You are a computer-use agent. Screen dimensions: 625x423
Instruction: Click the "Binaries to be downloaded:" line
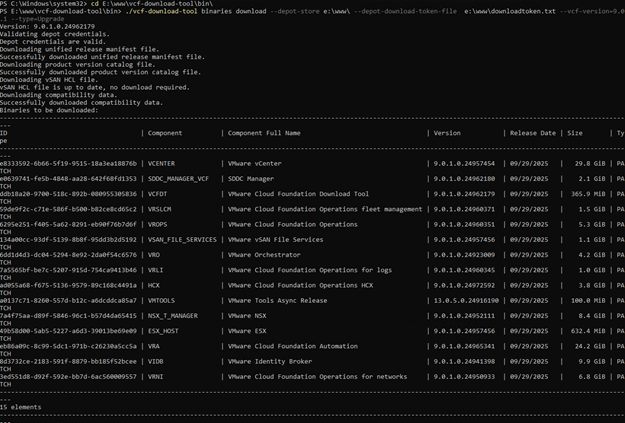tap(49, 110)
